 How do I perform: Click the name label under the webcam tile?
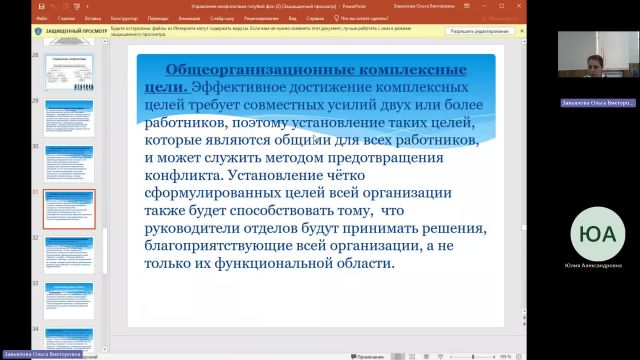pos(598,103)
